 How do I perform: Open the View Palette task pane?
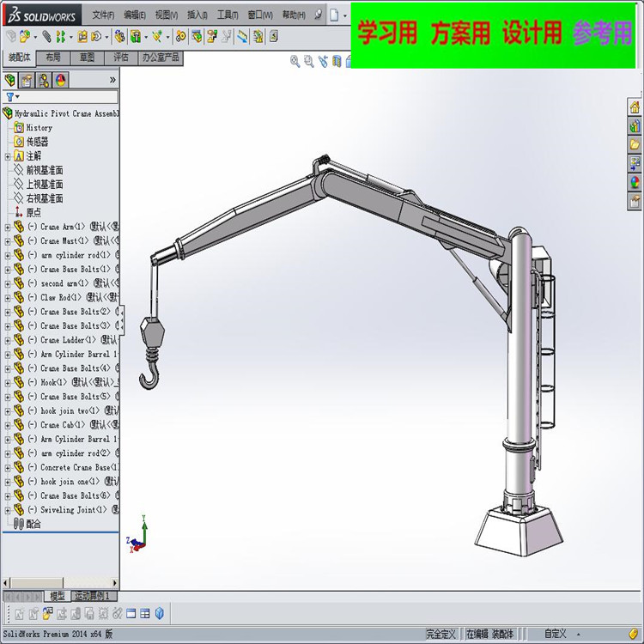pos(635,163)
